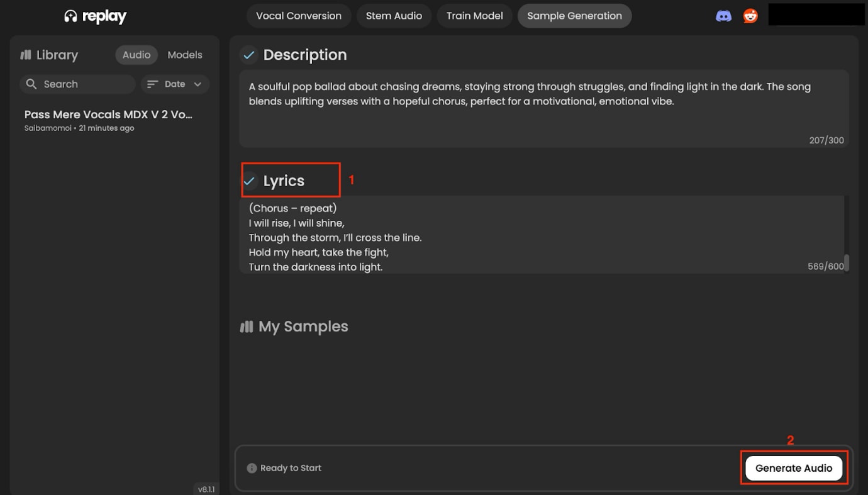Toggle the Description checkmark
Image resolution: width=868 pixels, height=495 pixels.
[x=249, y=55]
